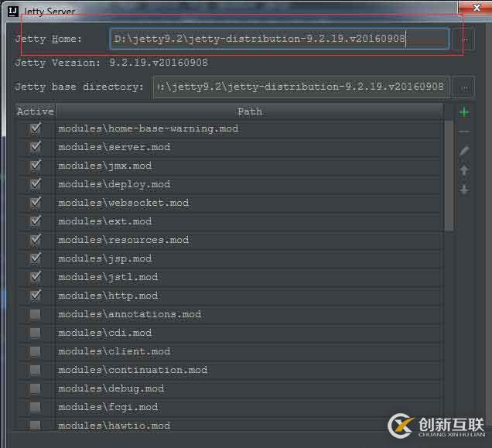Viewport: 492px width, 448px height.
Task: Select modules\continuation.mod path text
Action: pos(133,370)
